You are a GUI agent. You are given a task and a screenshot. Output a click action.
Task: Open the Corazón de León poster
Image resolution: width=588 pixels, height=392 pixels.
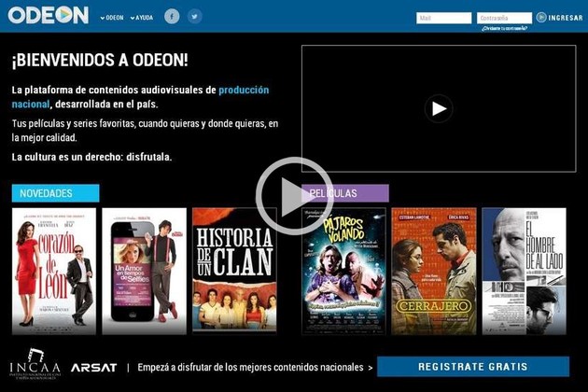pyautogui.click(x=53, y=271)
